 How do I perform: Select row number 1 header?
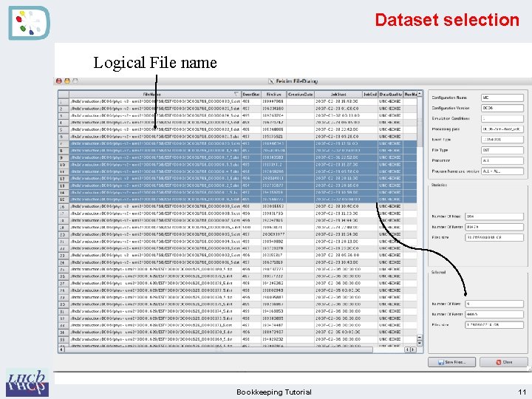64,101
